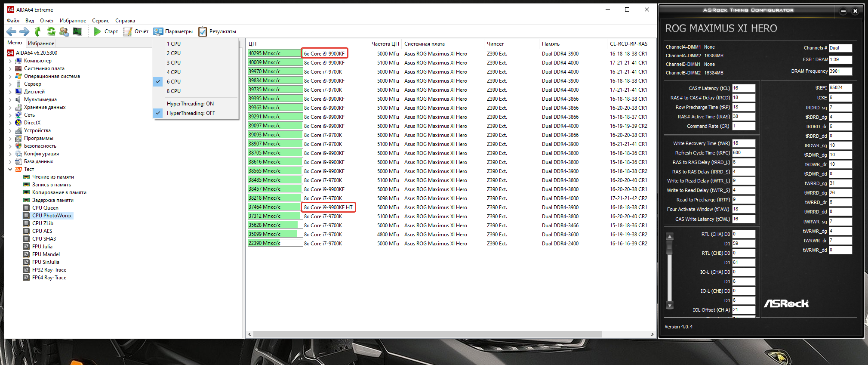
Task: Go back with the left arrow toolbar icon
Action: [12, 31]
